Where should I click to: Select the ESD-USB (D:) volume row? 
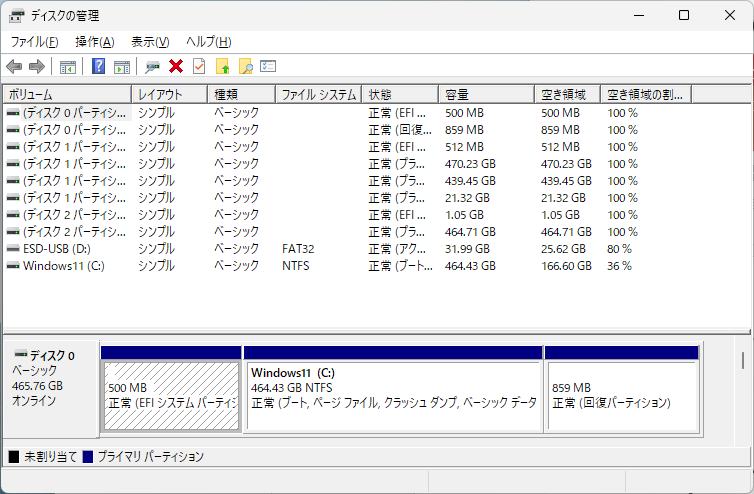coord(348,249)
